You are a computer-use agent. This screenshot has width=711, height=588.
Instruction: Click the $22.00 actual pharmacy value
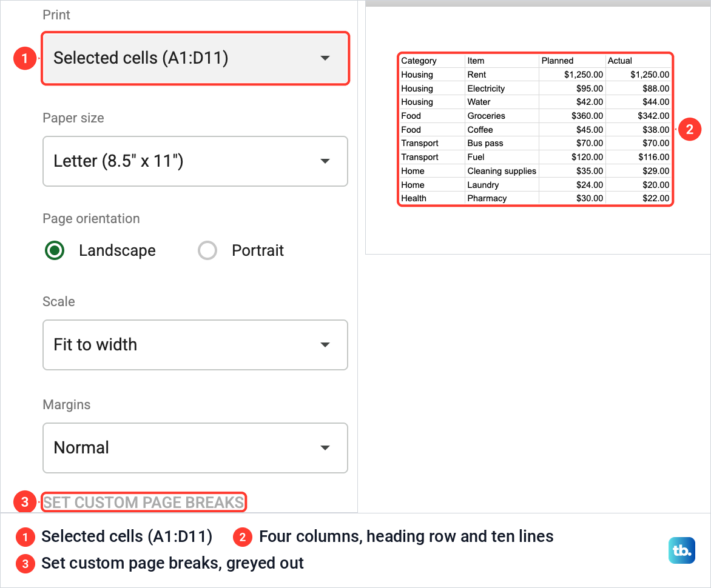pyautogui.click(x=656, y=198)
